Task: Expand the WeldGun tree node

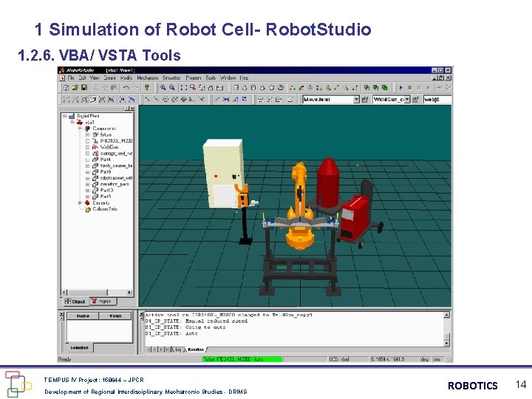Action: click(x=87, y=147)
